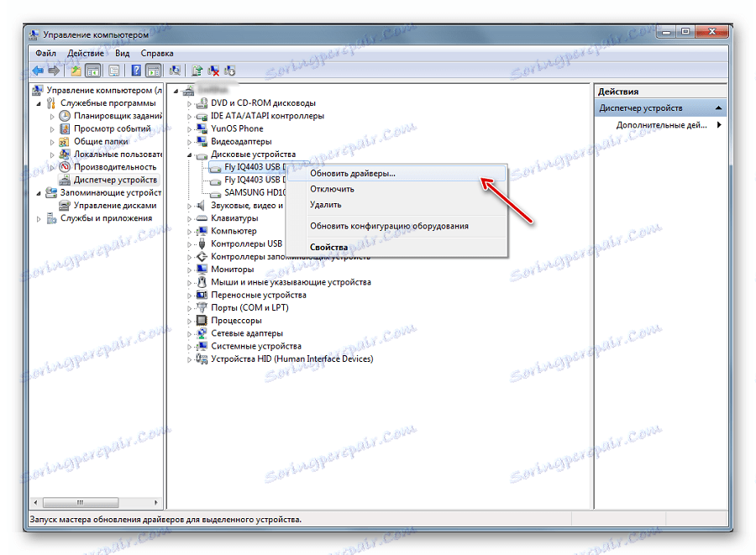Expand the DVD и CD-ROM дисководы node
Screen dimensions: 756x555
point(190,103)
